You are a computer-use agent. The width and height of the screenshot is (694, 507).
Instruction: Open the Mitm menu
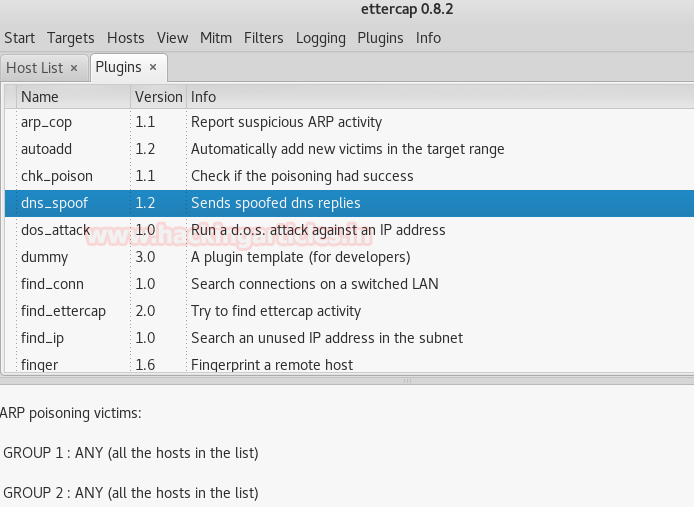(216, 38)
